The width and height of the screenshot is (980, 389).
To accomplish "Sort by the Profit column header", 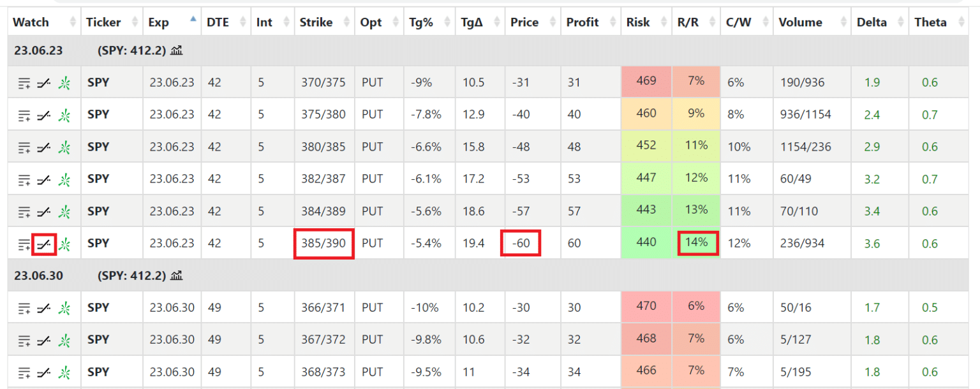I will pos(582,22).
